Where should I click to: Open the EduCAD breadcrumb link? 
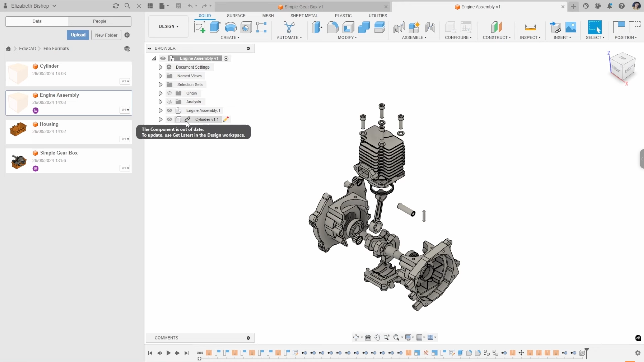(28, 49)
